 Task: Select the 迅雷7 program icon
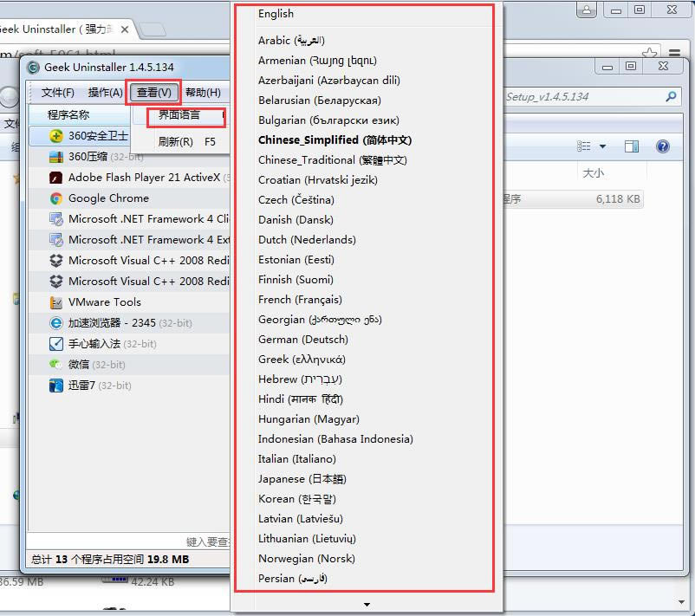(x=55, y=386)
